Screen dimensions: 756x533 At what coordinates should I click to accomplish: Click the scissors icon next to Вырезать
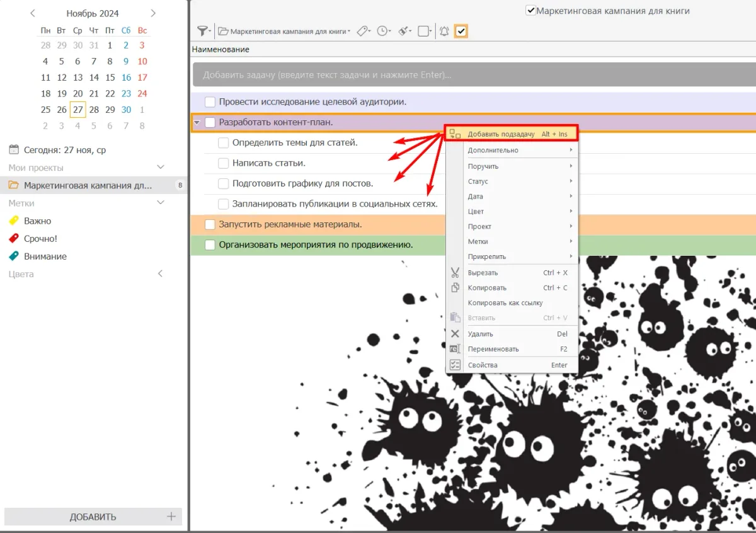click(455, 273)
